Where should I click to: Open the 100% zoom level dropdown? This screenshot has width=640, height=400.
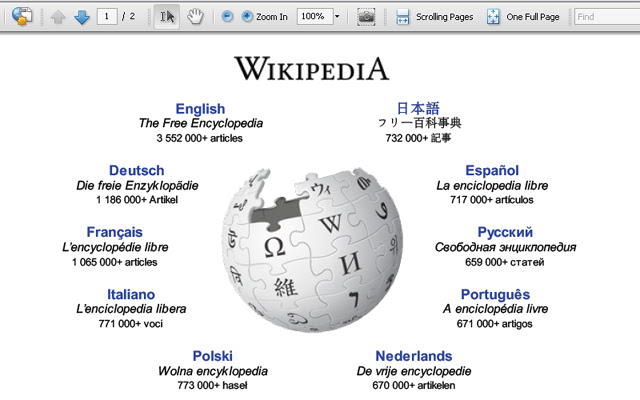[337, 17]
